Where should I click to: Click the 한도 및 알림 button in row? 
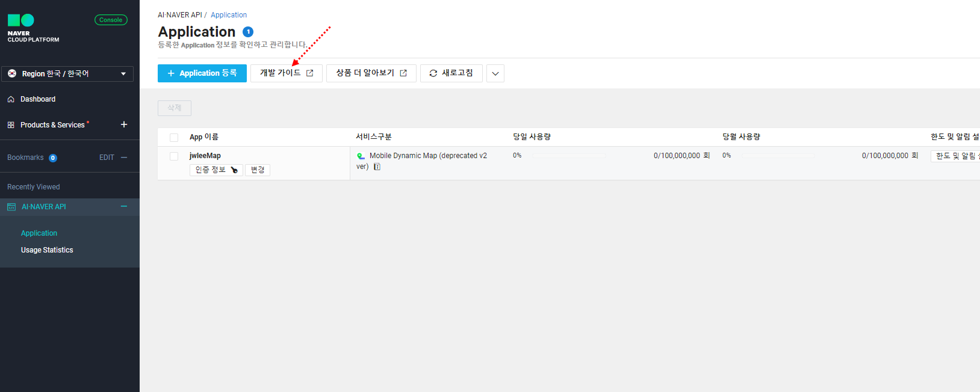955,156
